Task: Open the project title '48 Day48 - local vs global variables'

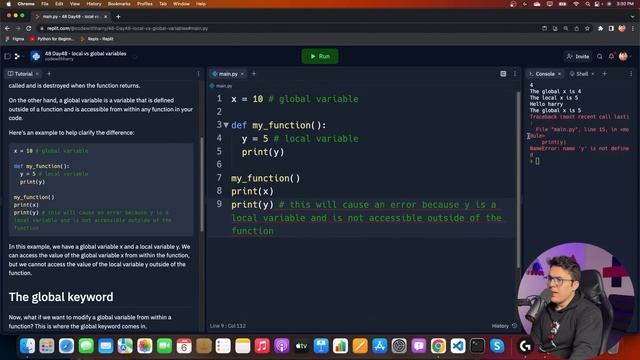Action: click(85, 53)
